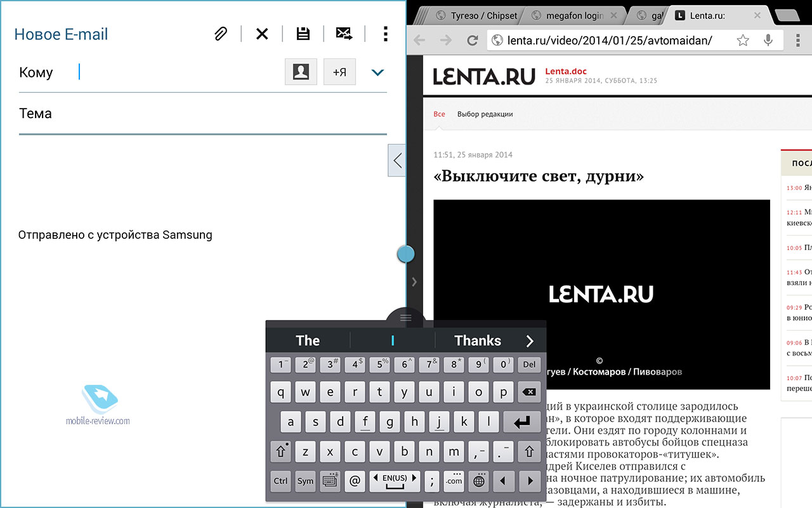Viewport: 812px width, 508px height.
Task: Discard the new email with the X icon
Action: (x=262, y=34)
